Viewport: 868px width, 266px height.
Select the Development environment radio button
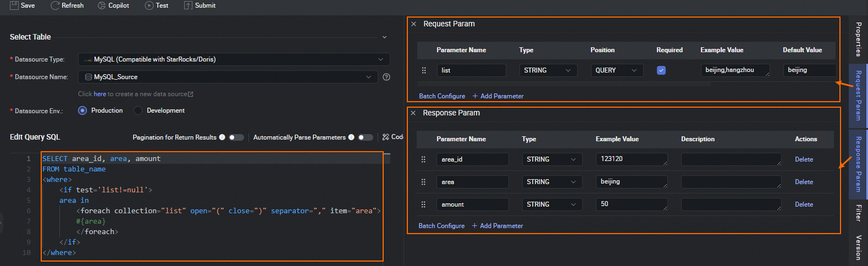[138, 110]
